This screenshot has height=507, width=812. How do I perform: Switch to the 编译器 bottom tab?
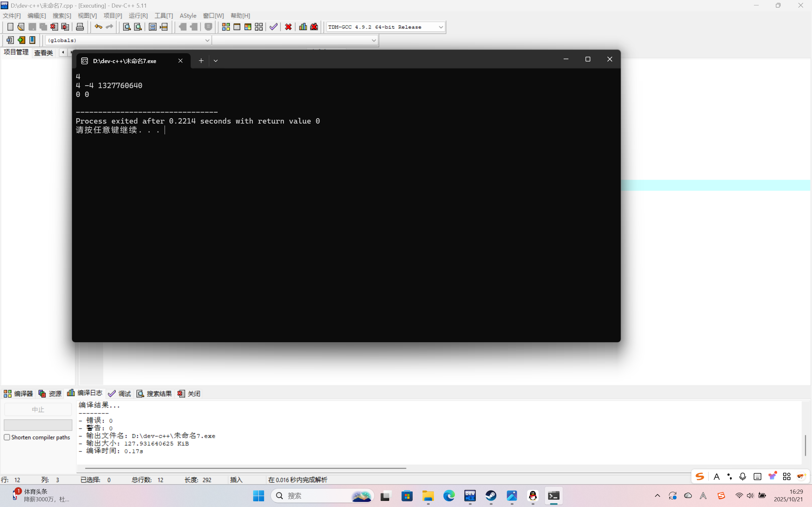click(x=18, y=393)
